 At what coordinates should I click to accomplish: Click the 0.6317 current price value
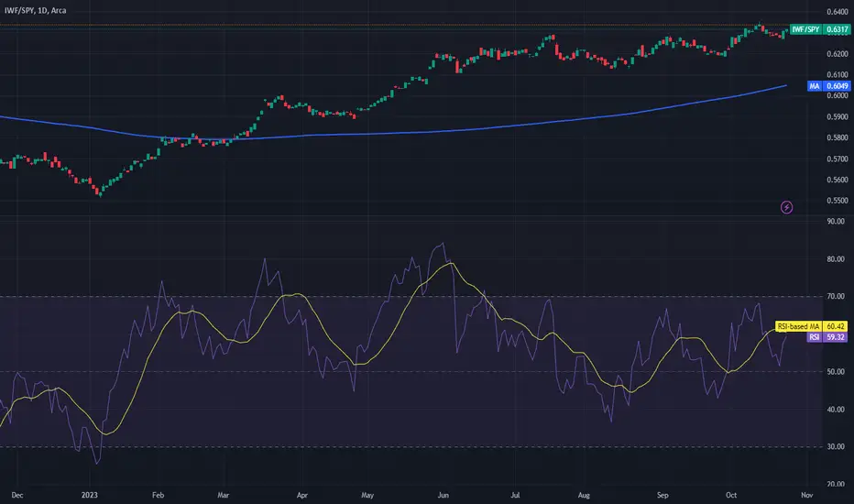[x=837, y=29]
